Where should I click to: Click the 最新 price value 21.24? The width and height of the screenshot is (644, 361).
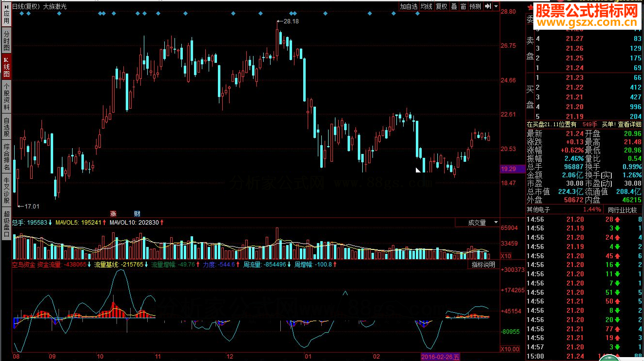pos(574,133)
